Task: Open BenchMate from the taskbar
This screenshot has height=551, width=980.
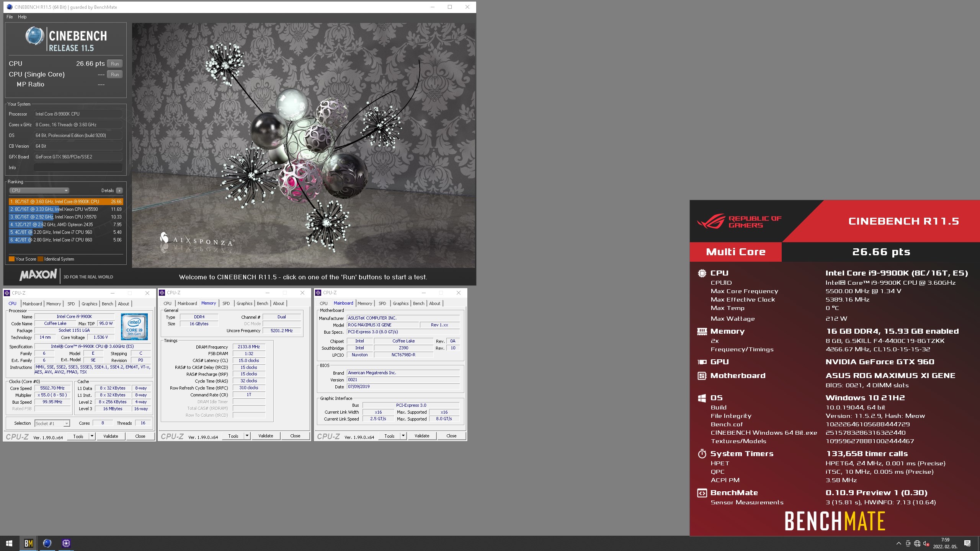Action: point(29,543)
